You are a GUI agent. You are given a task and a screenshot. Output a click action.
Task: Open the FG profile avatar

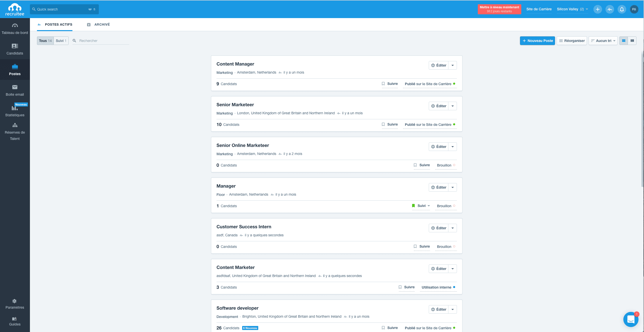tap(634, 9)
